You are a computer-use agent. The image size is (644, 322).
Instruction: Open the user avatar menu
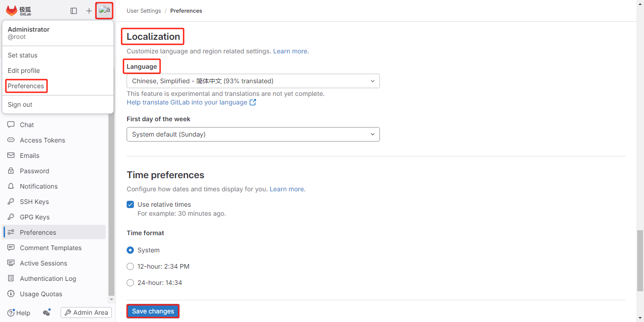(104, 10)
